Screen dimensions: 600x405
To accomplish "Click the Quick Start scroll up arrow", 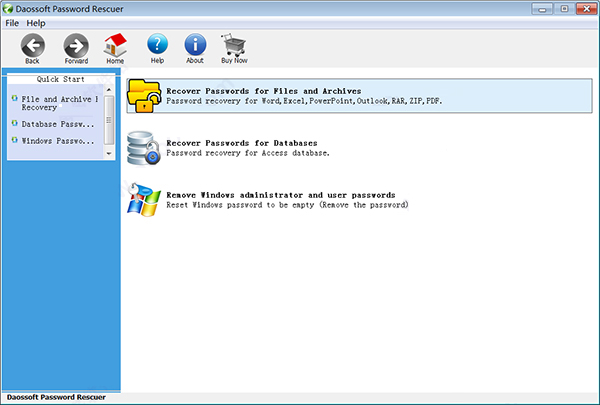I will [x=109, y=90].
